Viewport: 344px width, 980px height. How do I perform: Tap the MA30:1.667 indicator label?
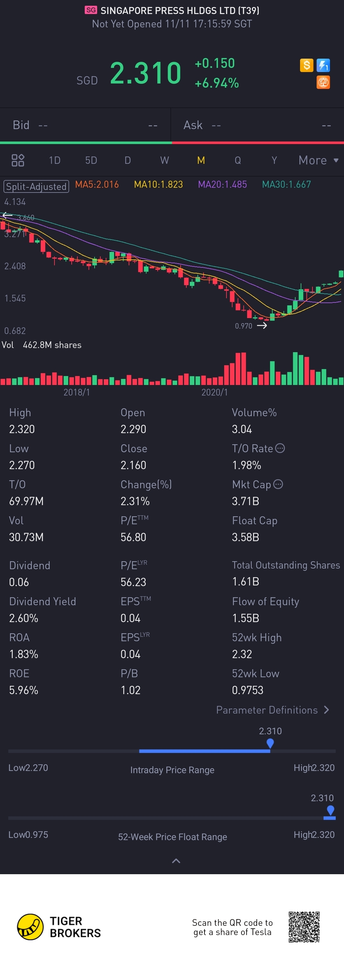[287, 185]
